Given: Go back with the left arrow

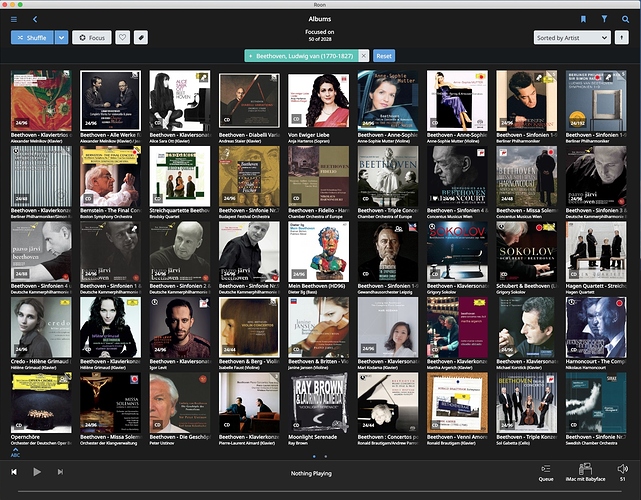Looking at the screenshot, I should coord(35,19).
